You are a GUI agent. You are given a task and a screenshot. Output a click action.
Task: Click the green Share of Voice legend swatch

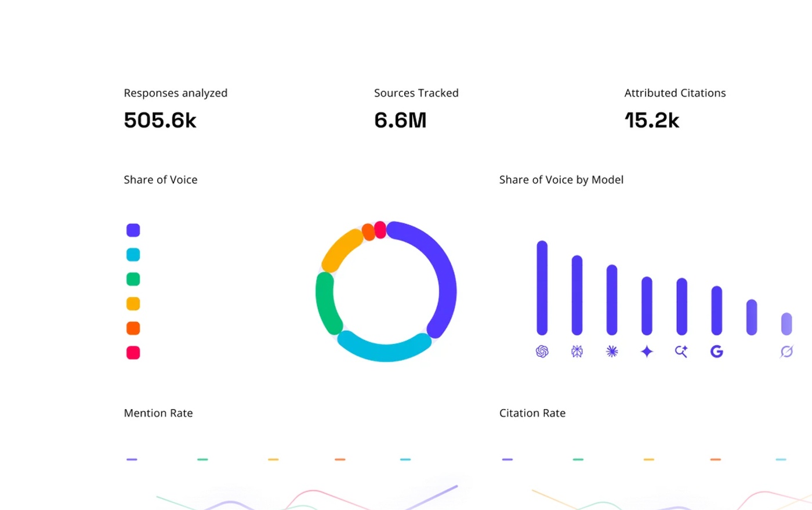click(133, 279)
